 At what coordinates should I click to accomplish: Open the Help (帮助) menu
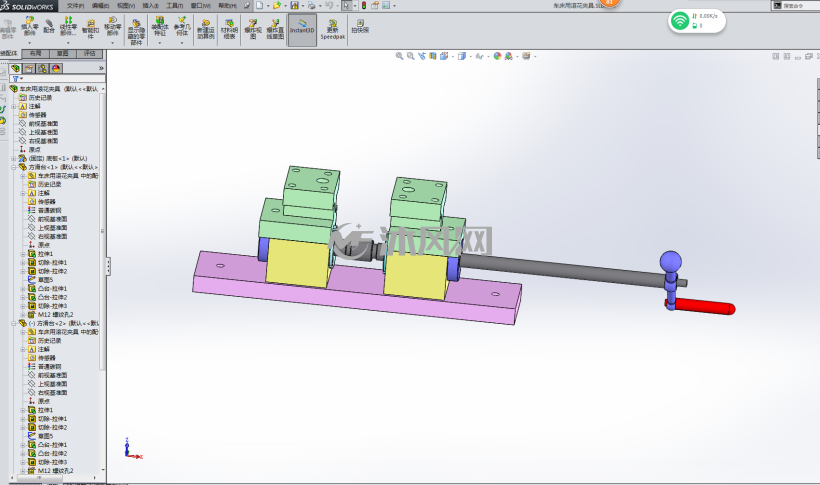pyautogui.click(x=227, y=6)
